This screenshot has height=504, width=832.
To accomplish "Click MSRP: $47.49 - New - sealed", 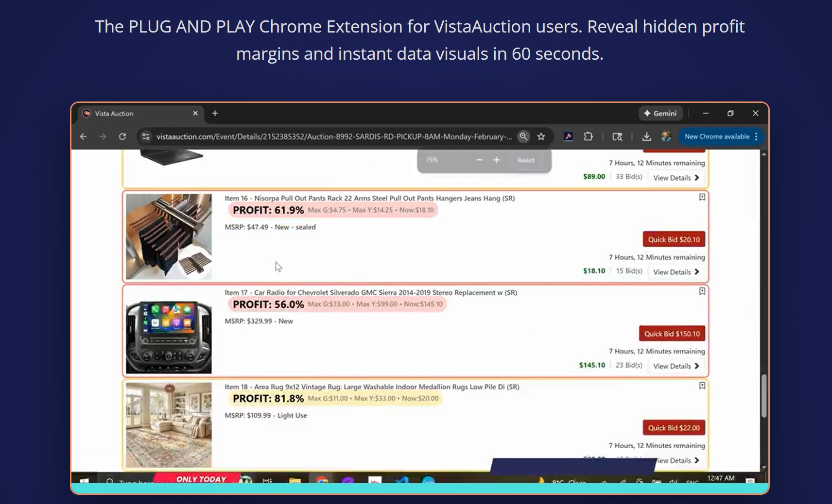I will tap(270, 227).
